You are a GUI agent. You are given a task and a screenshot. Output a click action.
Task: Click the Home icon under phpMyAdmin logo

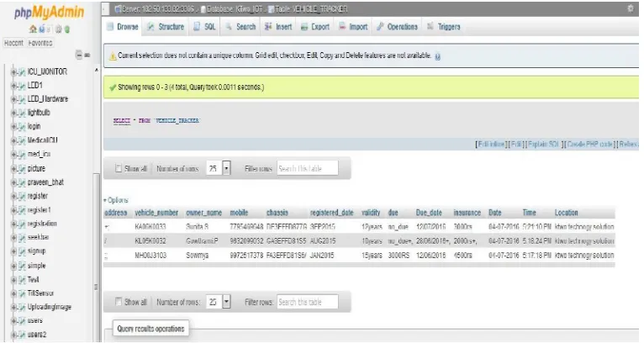33,29
